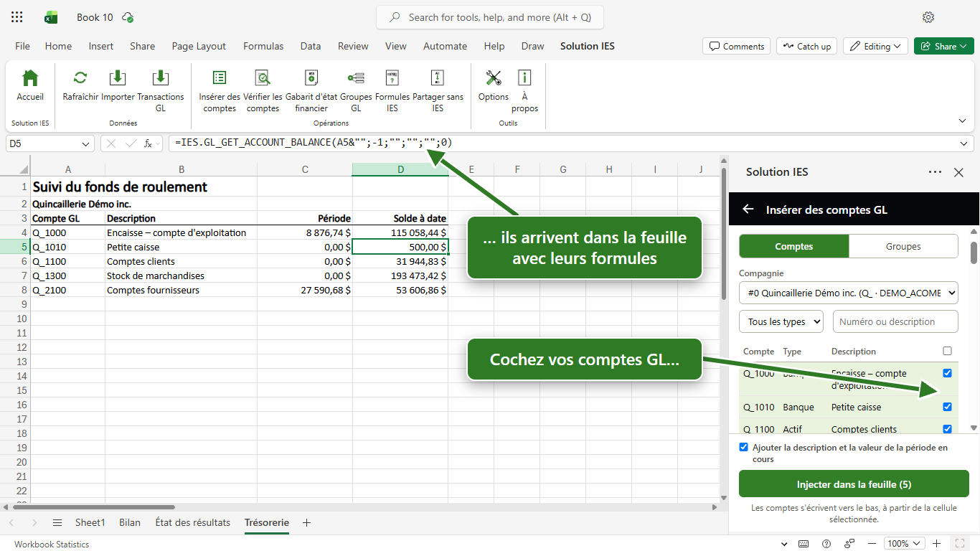
Task: Click the Comments button
Action: (x=737, y=46)
